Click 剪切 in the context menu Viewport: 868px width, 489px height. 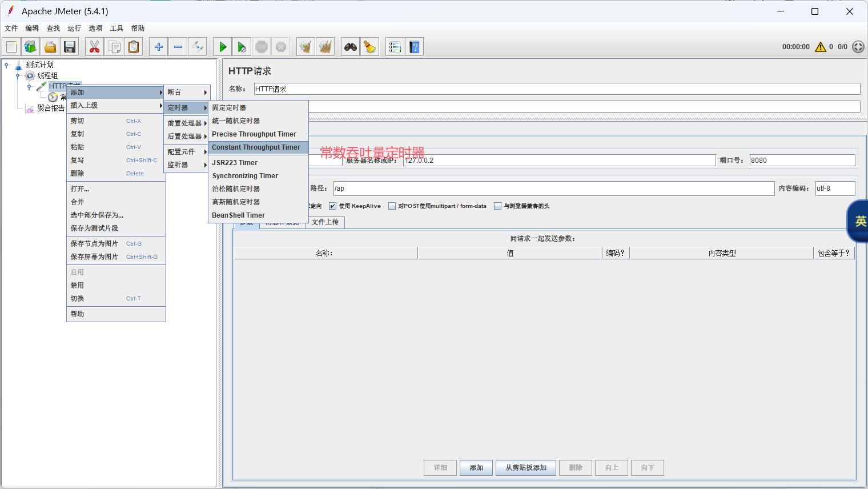click(116, 121)
